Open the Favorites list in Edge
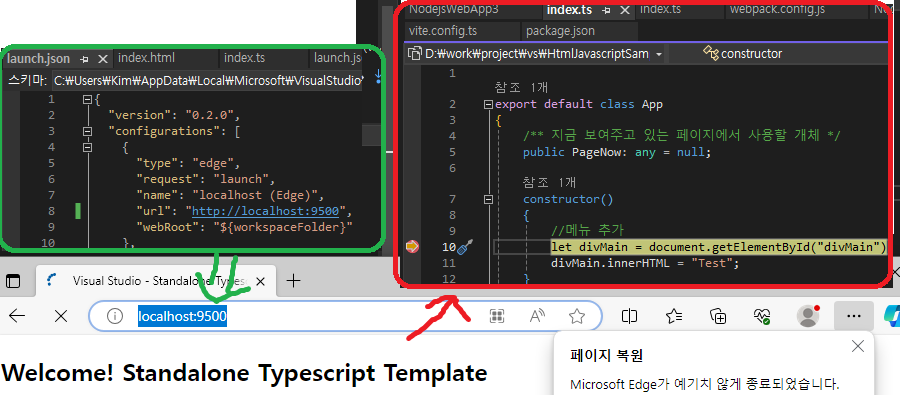Viewport: 900px width, 395px height. pos(674,316)
